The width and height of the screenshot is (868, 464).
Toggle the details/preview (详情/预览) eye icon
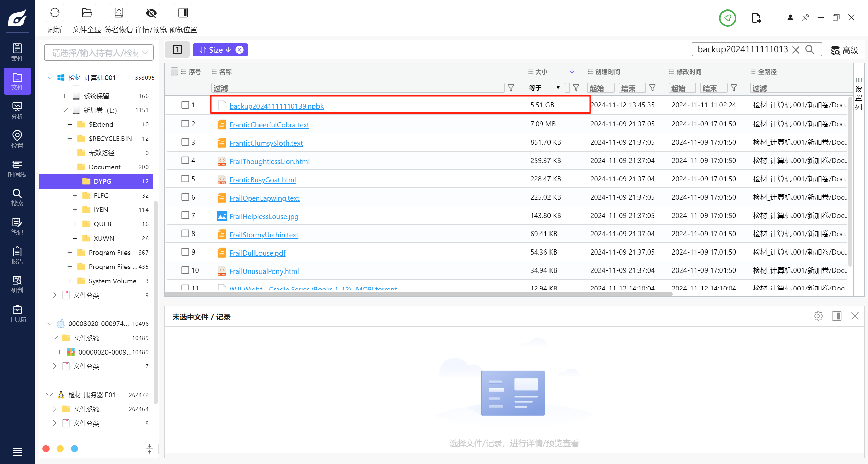pyautogui.click(x=151, y=13)
